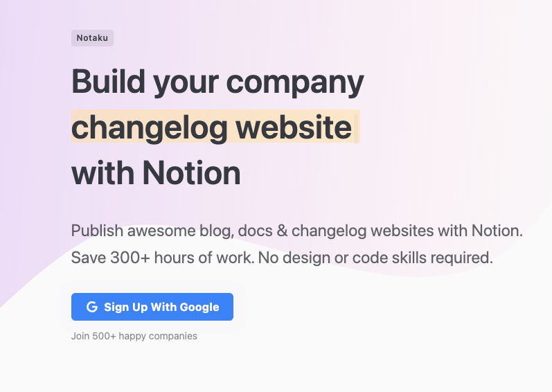Click the word Publish in the subtitle
The image size is (552, 392).
[x=97, y=231]
